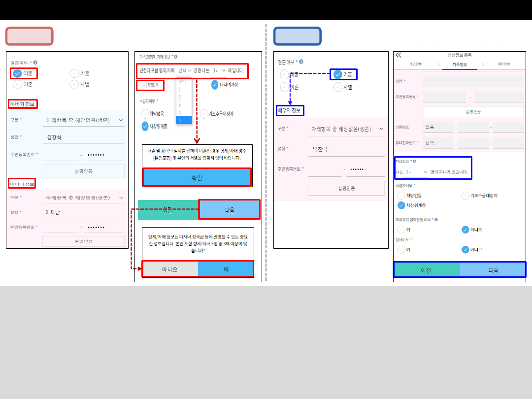This screenshot has width=532, height=399.
Task: Toggle the 다자녀가정 checkbox
Action: point(215,85)
